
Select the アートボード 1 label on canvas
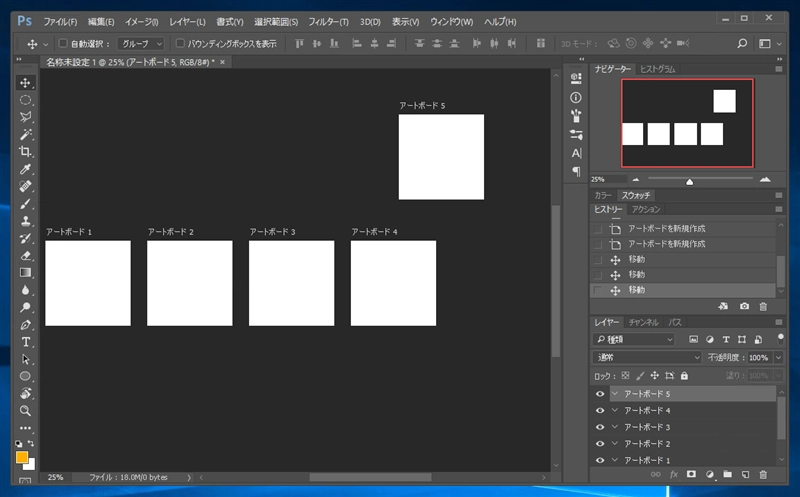[x=69, y=232]
